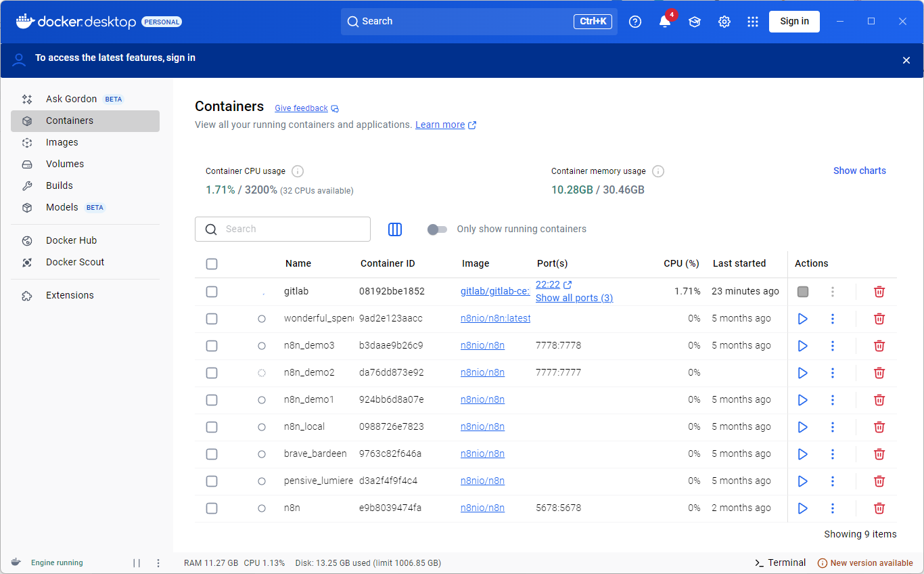Expand gitlab Show all ports (3)
This screenshot has height=574, width=924.
pyautogui.click(x=574, y=299)
